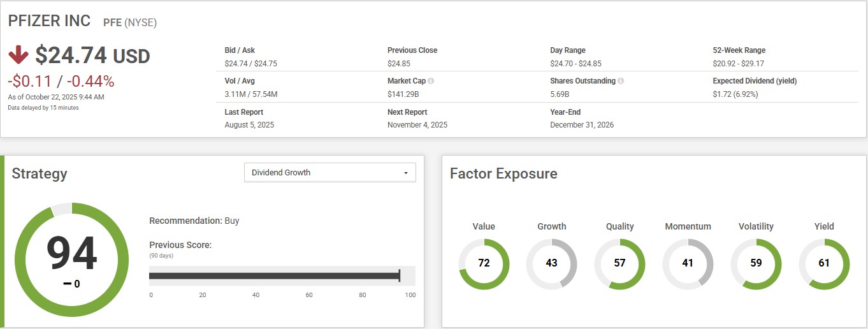Select the Volatility factor score ring
This screenshot has height=329, width=868.
(x=756, y=263)
